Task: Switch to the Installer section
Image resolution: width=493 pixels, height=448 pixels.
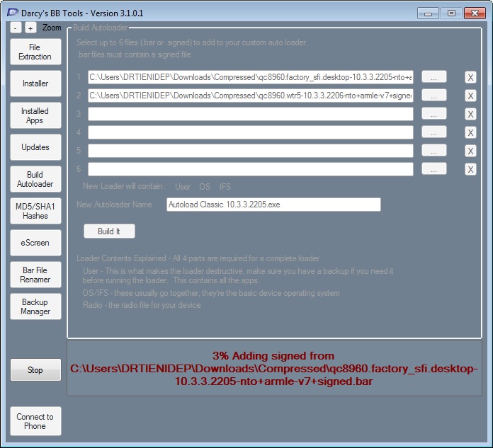Action: [x=35, y=84]
